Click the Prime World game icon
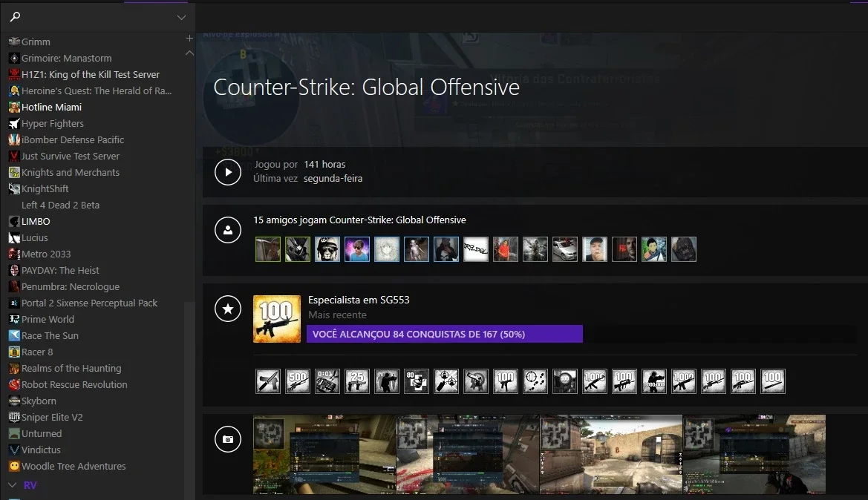868x500 pixels. tap(14, 319)
